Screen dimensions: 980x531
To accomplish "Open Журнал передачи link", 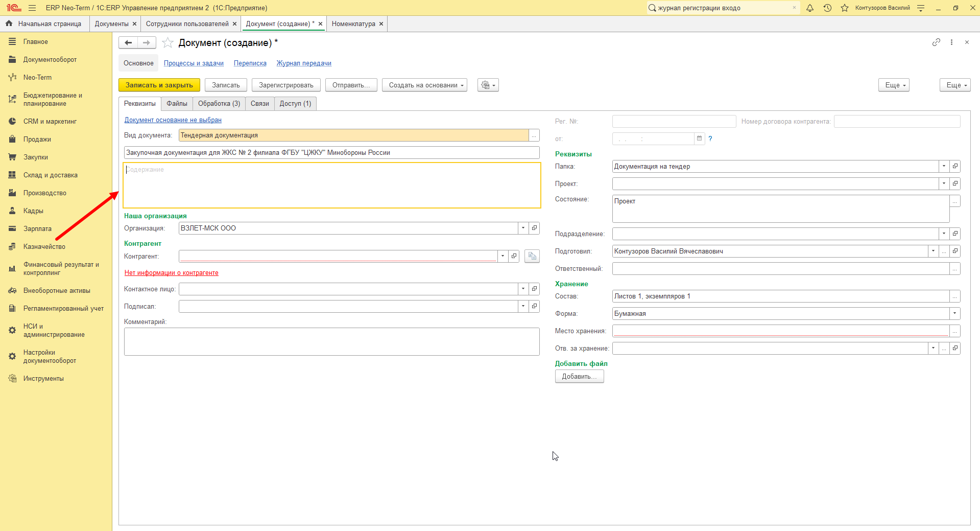I will [x=304, y=63].
